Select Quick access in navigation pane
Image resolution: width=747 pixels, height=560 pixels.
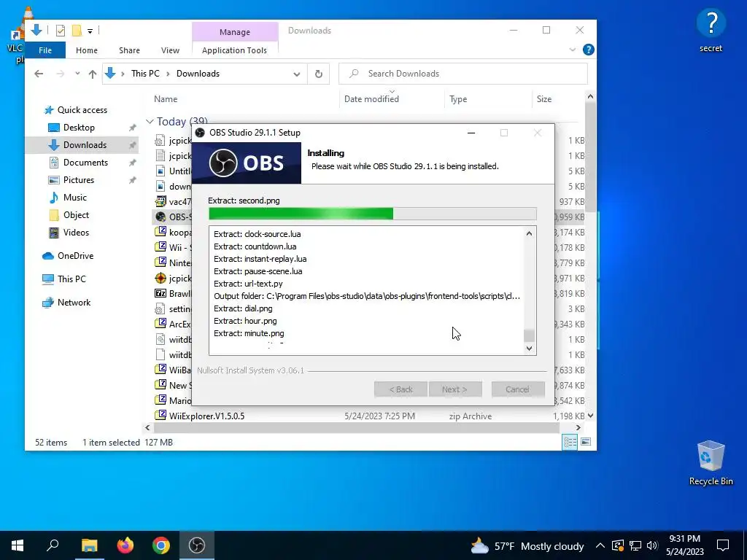tap(82, 110)
